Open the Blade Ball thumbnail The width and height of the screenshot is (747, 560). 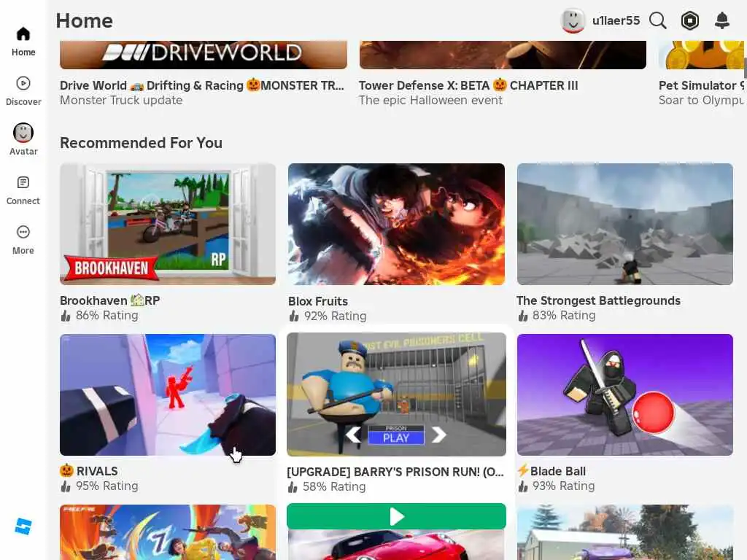click(x=625, y=394)
